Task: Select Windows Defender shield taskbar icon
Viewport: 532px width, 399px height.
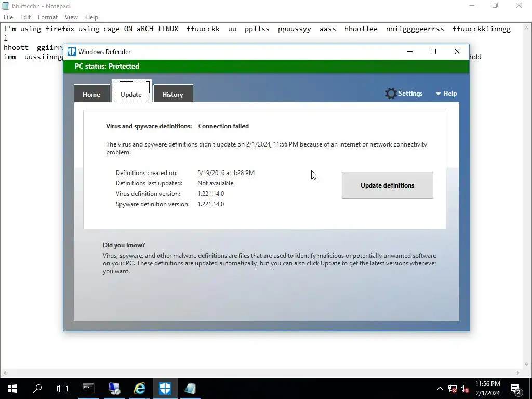Action: 165,389
